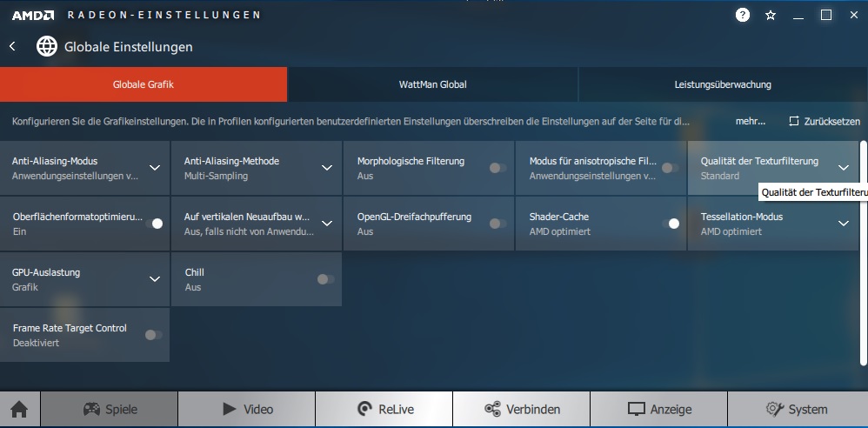Enable OpenGL-Dreifachpufferung switch
Screen dimensions: 868x428
[497, 224]
